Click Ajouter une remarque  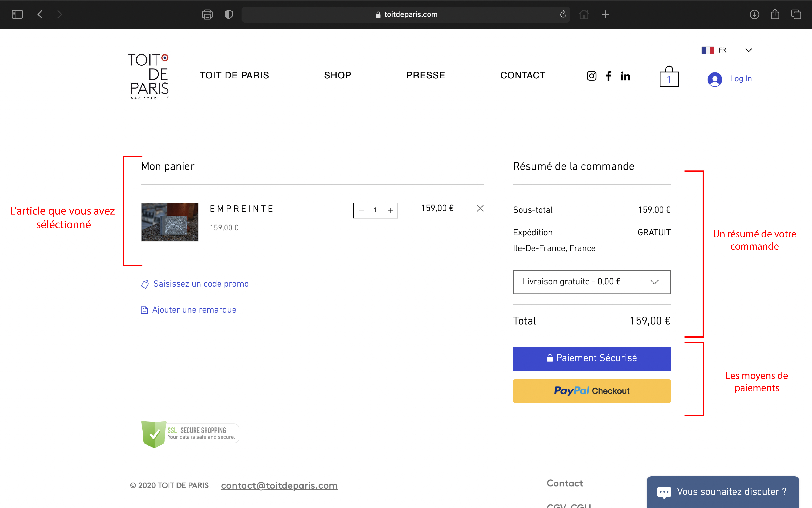point(194,310)
